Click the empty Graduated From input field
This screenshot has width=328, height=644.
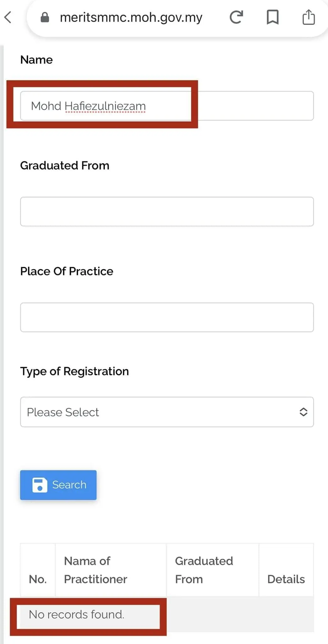pyautogui.click(x=167, y=212)
